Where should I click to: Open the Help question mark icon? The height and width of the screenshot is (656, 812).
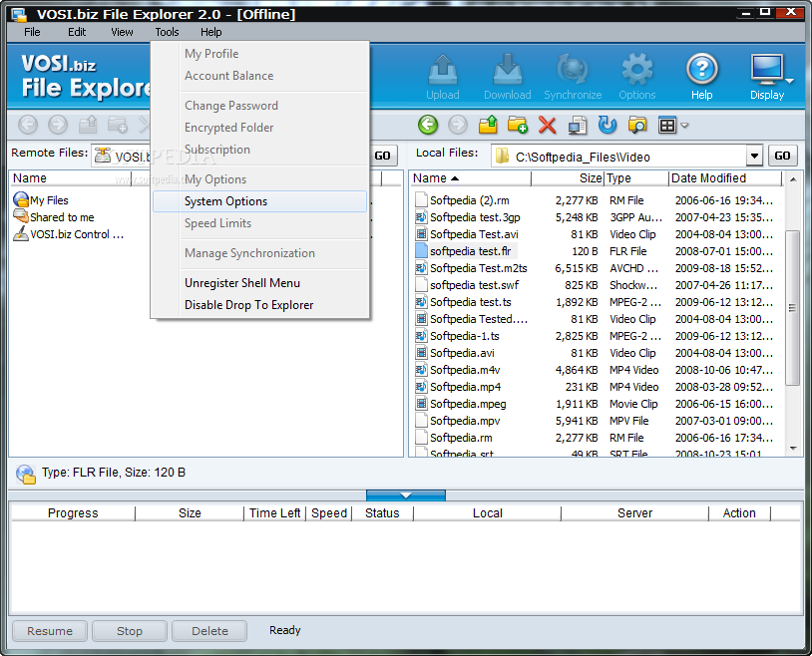pos(701,76)
